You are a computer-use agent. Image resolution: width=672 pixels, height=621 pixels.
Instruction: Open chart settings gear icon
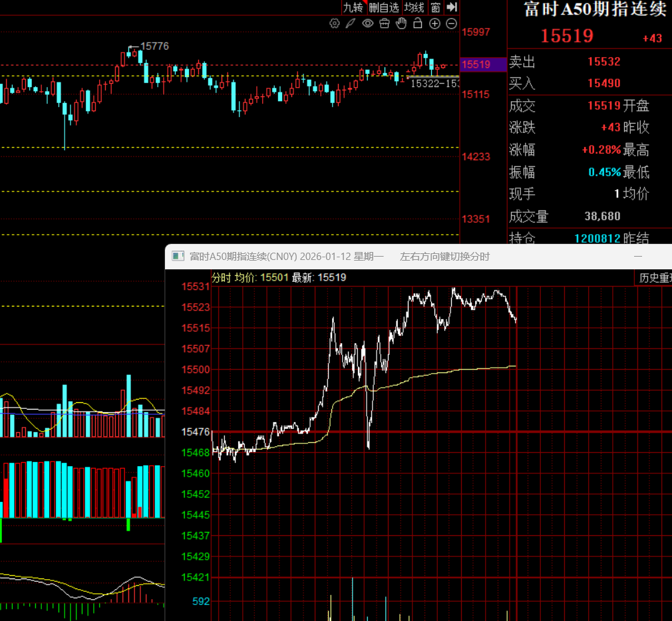(x=335, y=24)
